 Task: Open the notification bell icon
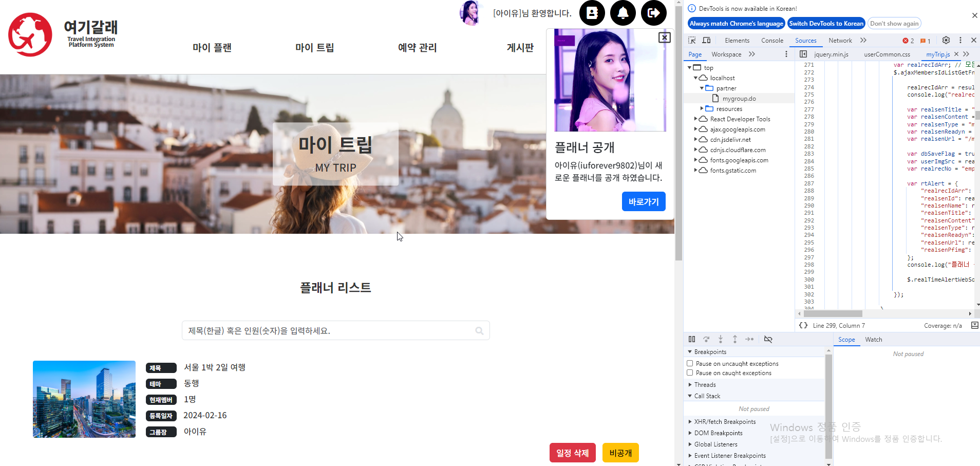(x=623, y=13)
